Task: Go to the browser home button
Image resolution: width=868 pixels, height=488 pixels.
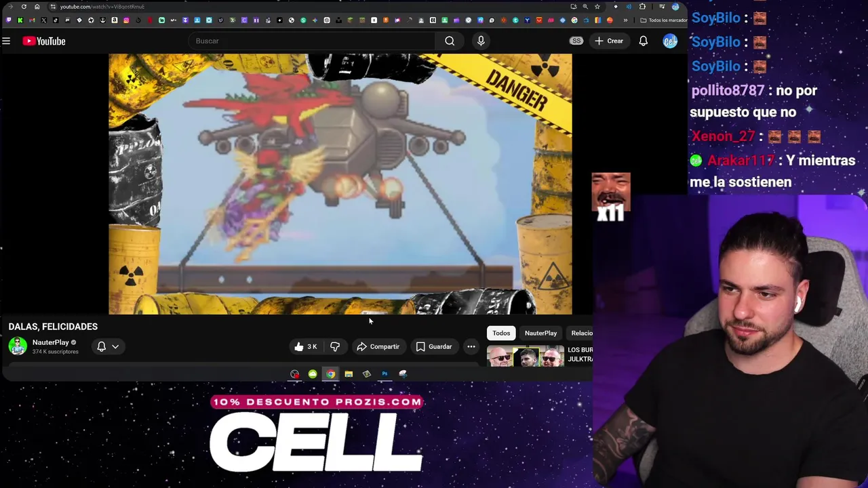Action: coord(37,7)
